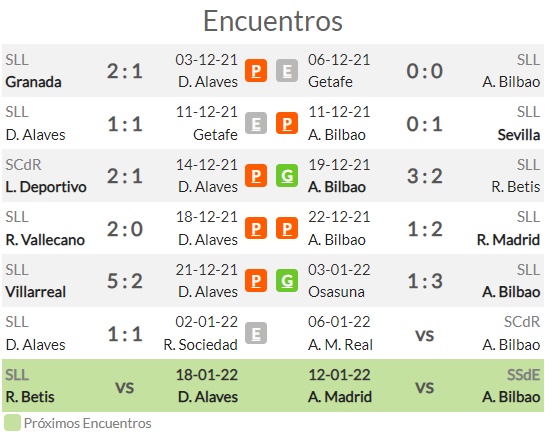This screenshot has height=434, width=545.
Task: Click orange P badge for A. Bilbao vs R. Madrid
Action: point(287,228)
